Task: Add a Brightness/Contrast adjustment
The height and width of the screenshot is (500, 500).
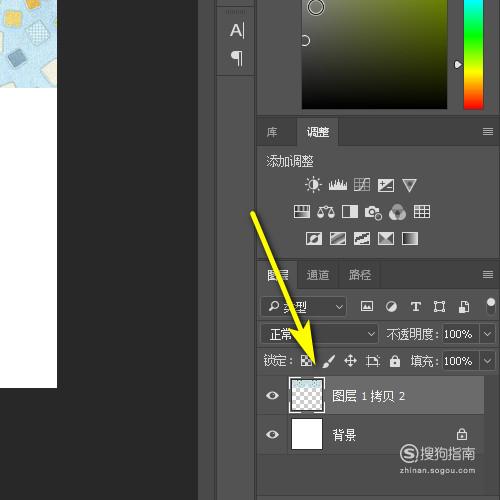Action: click(313, 185)
